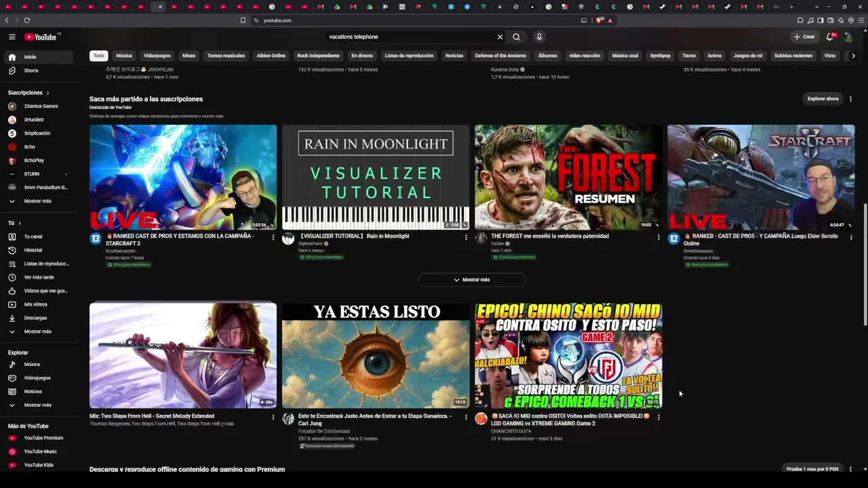
Task: Clear the search box text
Action: 500,37
